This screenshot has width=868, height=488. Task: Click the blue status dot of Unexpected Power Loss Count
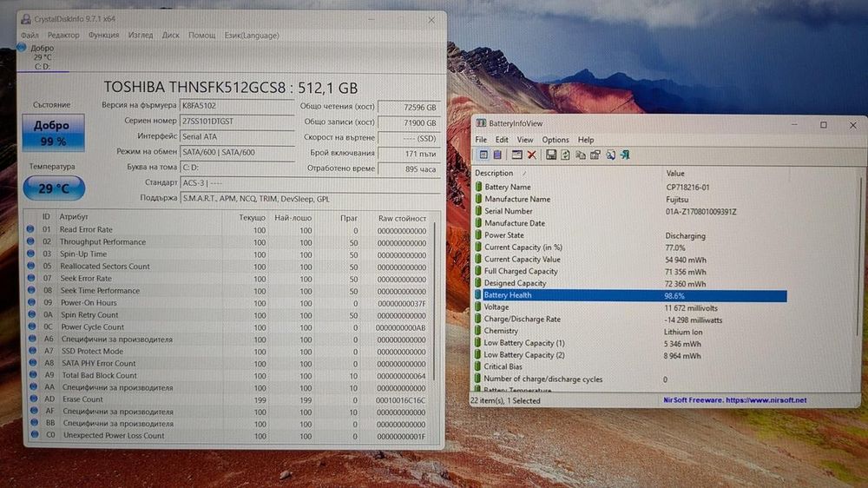(35, 435)
